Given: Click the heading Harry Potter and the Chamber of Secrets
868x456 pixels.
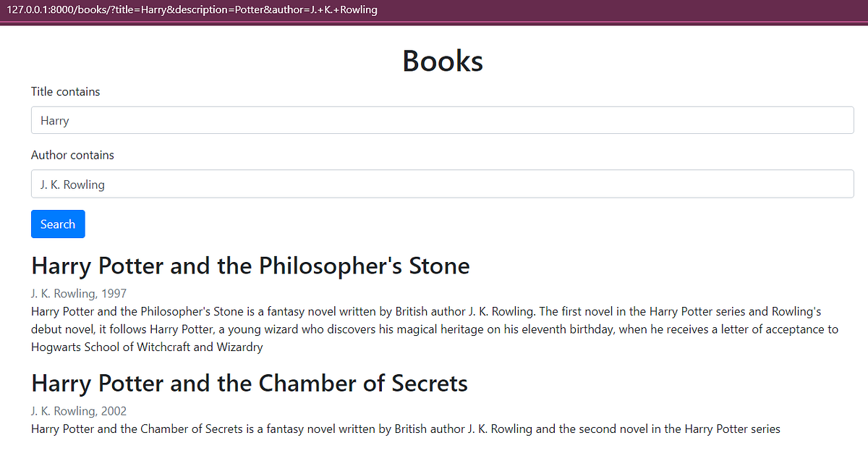Looking at the screenshot, I should (x=249, y=383).
